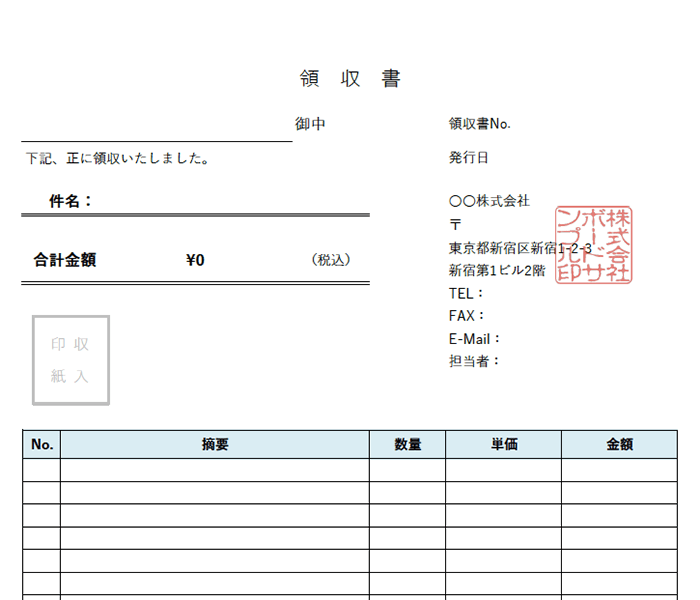Click the 領収書 title heading
The width and height of the screenshot is (700, 600).
[350, 79]
